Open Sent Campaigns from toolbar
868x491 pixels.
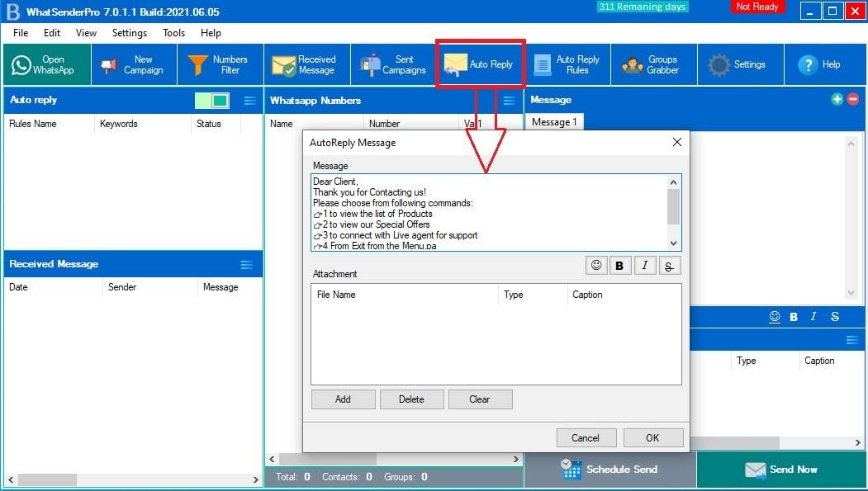click(x=394, y=64)
